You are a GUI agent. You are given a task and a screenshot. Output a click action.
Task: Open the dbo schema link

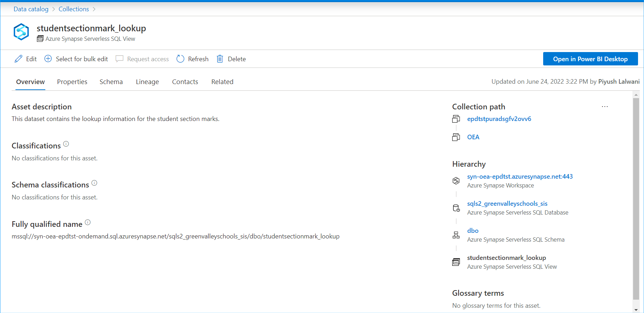[x=473, y=231]
